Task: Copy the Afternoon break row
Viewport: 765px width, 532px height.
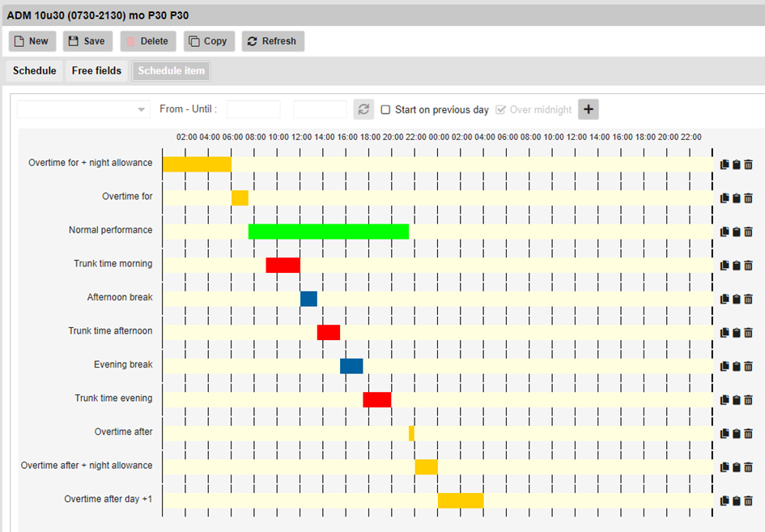Action: click(x=725, y=299)
